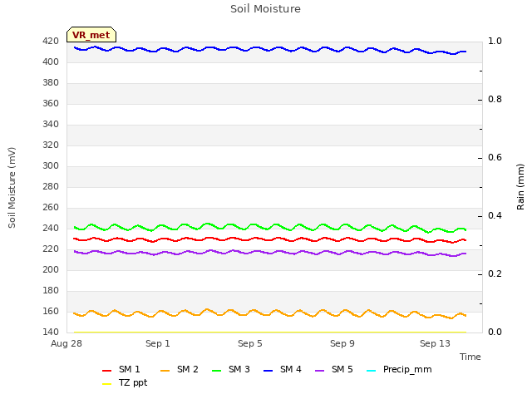Click the Sep 1 x-axis tick label
532x399 pixels.
(158, 343)
